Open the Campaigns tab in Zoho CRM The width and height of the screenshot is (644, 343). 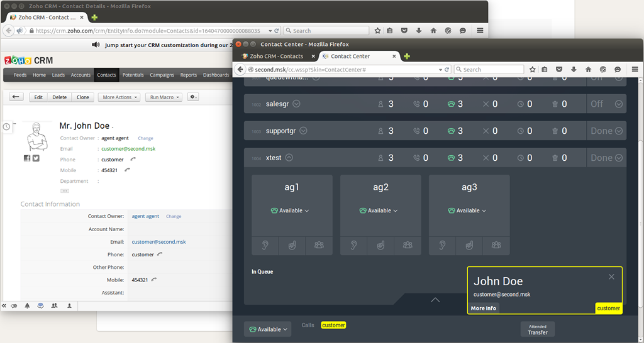[x=162, y=75]
